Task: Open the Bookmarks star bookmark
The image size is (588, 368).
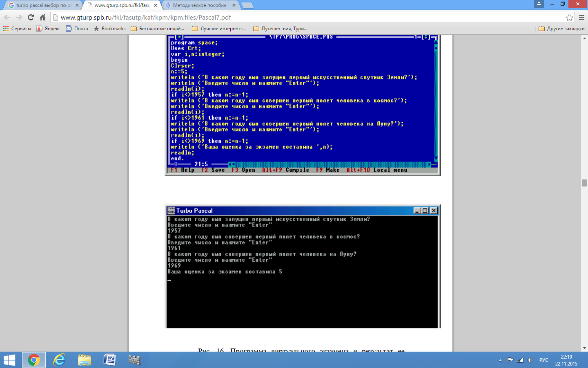Action: (109, 29)
